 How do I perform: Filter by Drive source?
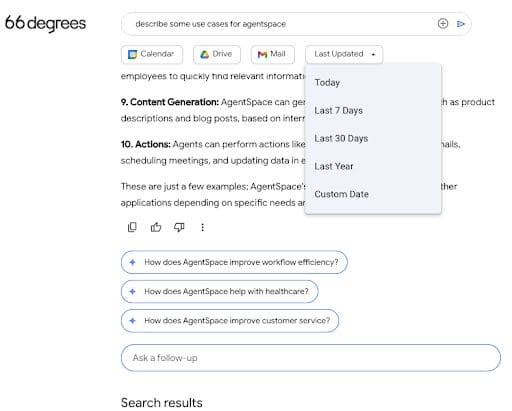(x=217, y=54)
